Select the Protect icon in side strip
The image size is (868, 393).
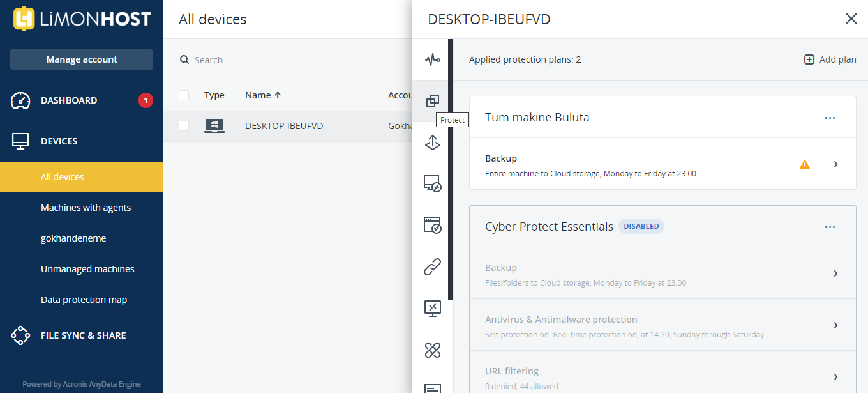433,101
